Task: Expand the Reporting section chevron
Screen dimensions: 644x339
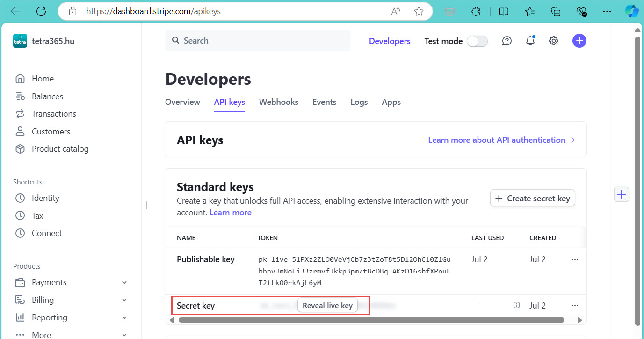Action: 124,317
